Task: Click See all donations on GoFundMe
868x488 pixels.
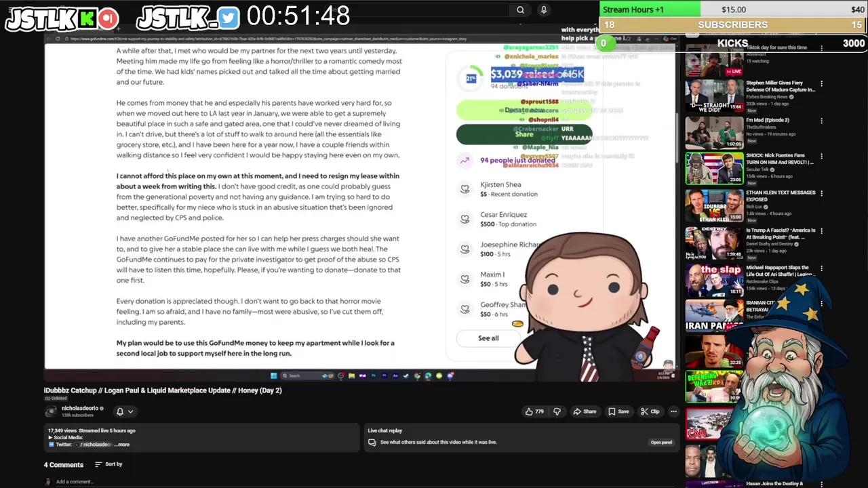Action: 488,338
